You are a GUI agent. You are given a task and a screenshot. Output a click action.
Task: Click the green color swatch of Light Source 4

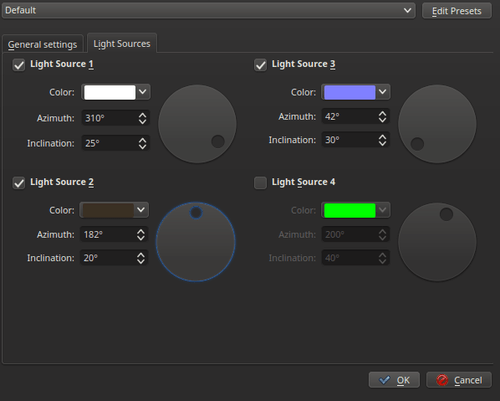click(x=350, y=211)
